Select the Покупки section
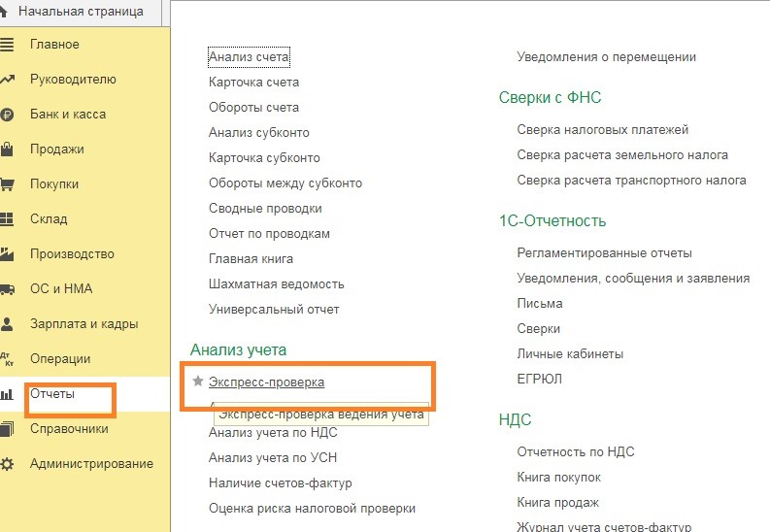The image size is (770, 532). point(54,184)
